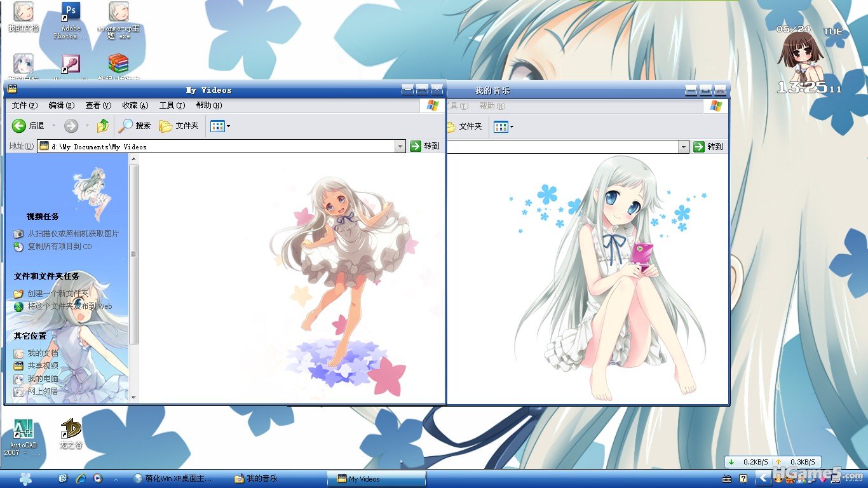The width and height of the screenshot is (868, 488).
Task: Go to 我的文档 in Other Places
Action: [43, 353]
